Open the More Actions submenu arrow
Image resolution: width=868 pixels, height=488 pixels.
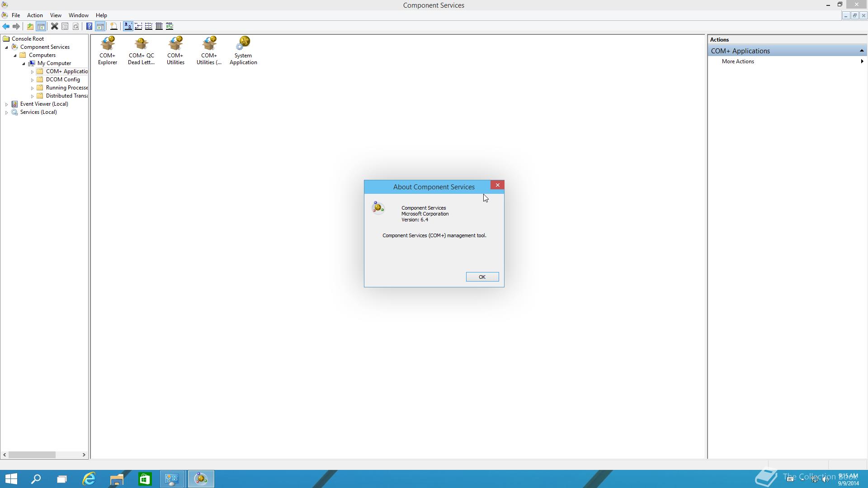tap(862, 61)
